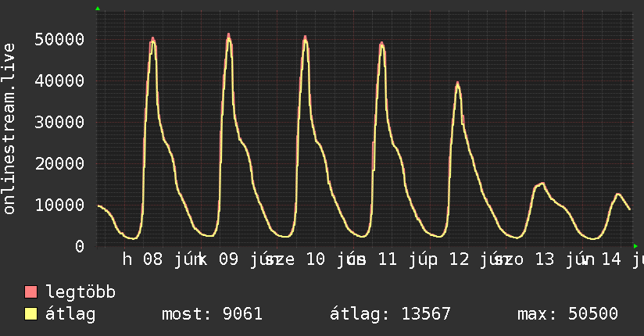644x336 pixels.
Task: Click the green arrow ending the x-axis
Action: (635, 246)
